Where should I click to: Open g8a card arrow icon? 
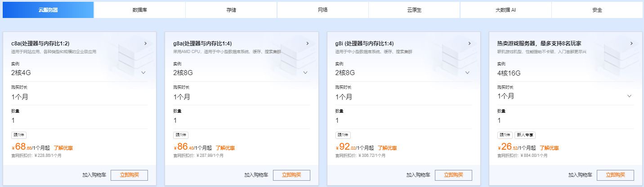click(307, 44)
